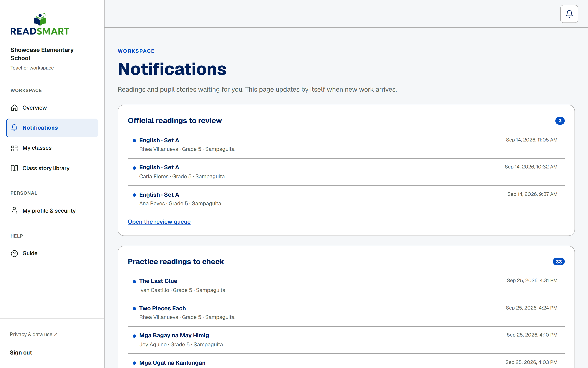Go to Overview in the sidebar
This screenshot has width=588, height=368.
52,108
